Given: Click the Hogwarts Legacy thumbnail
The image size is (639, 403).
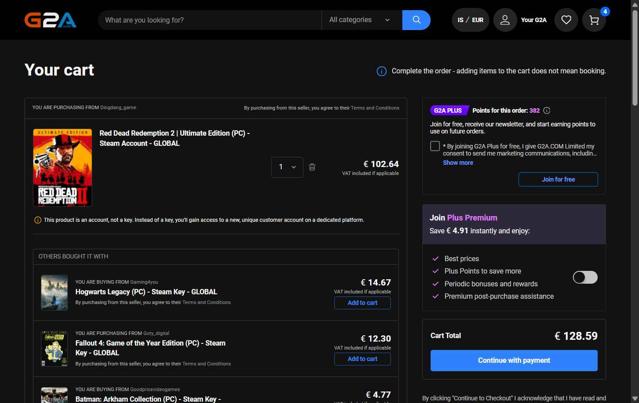Looking at the screenshot, I should click(x=54, y=293).
